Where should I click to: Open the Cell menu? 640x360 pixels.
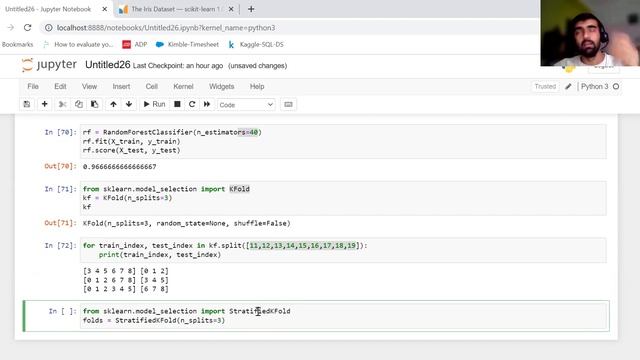point(152,87)
